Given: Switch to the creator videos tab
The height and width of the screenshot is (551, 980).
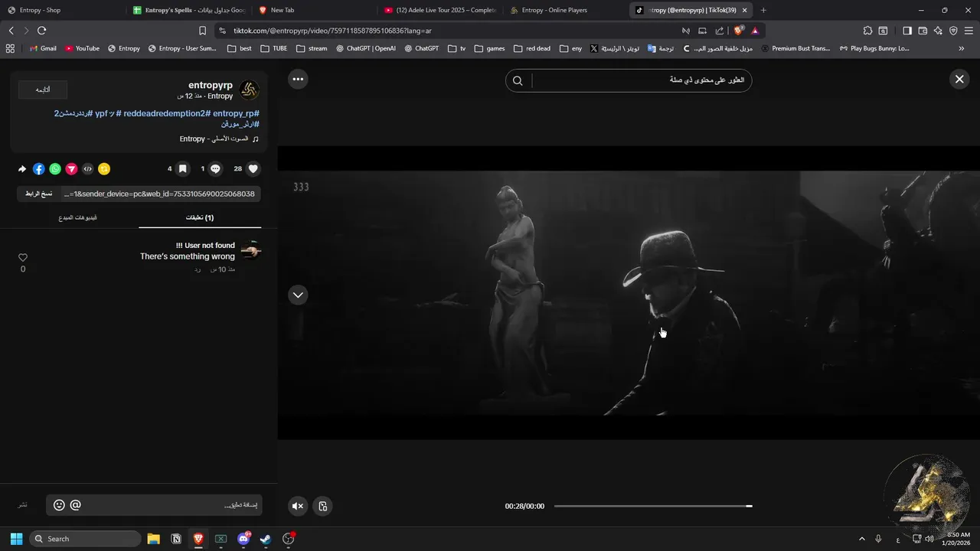Looking at the screenshot, I should pyautogui.click(x=77, y=217).
